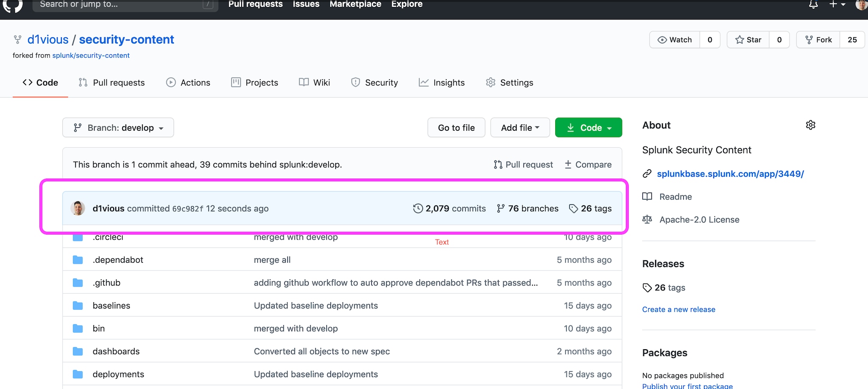Viewport: 868px width, 389px height.
Task: Open the deployments folder
Action: (118, 374)
